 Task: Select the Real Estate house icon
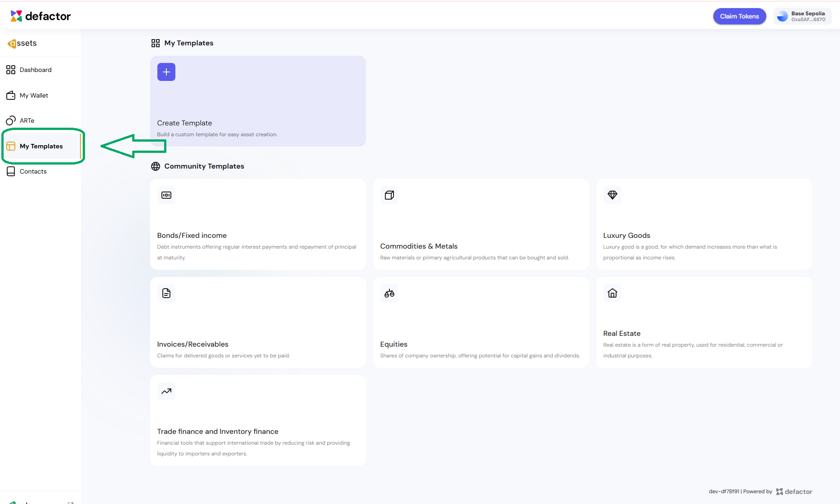[612, 293]
